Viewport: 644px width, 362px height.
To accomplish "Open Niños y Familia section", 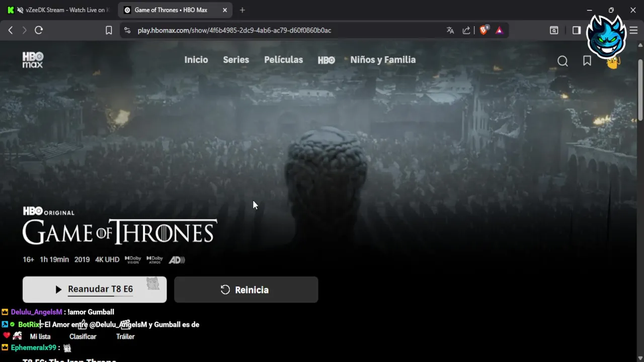I will tap(383, 60).
